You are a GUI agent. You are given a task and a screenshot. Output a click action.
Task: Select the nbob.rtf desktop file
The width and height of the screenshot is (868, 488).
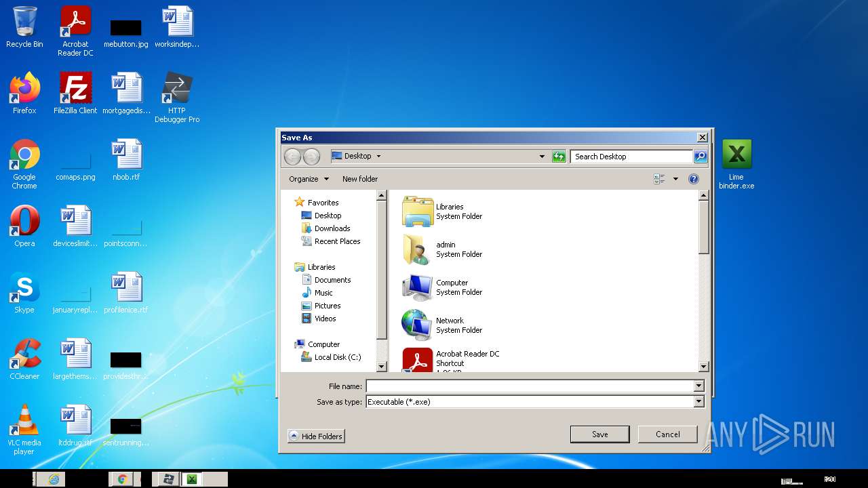click(126, 160)
